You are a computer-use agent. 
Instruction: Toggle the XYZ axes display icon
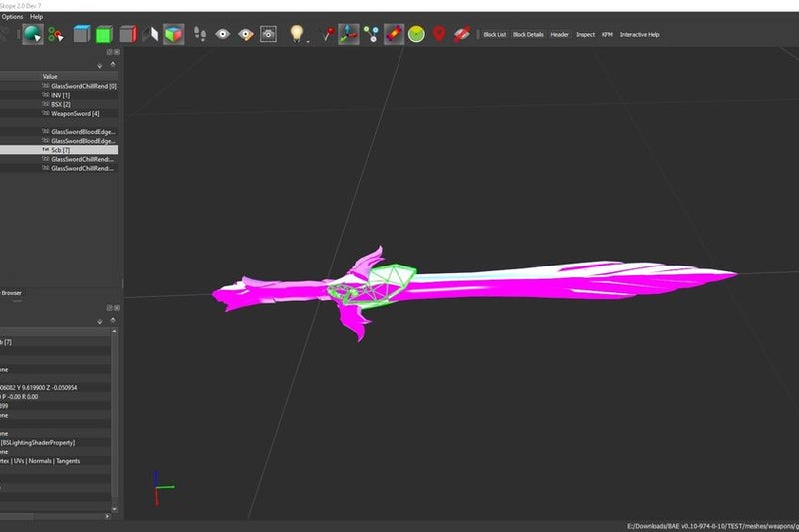tap(349, 34)
